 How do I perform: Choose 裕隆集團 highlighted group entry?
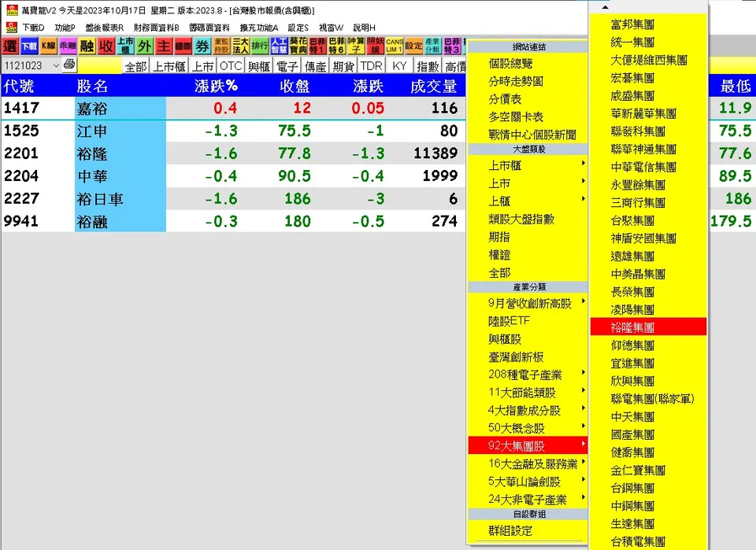pyautogui.click(x=648, y=327)
